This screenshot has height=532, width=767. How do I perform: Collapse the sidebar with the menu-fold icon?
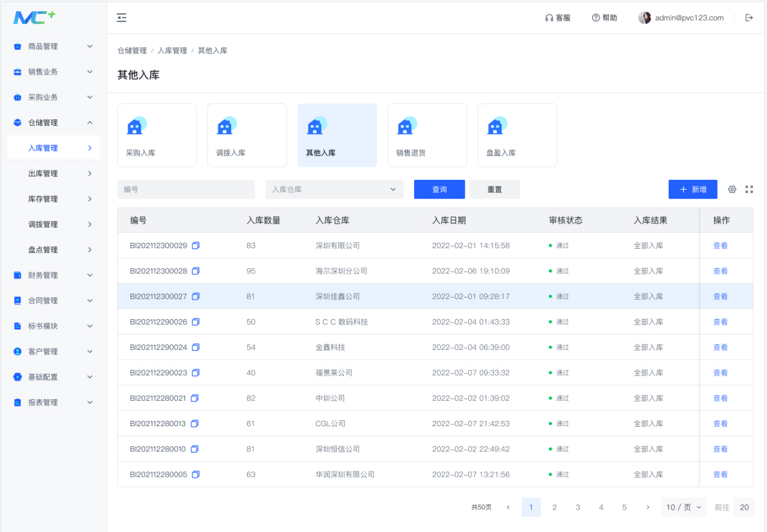coord(122,18)
